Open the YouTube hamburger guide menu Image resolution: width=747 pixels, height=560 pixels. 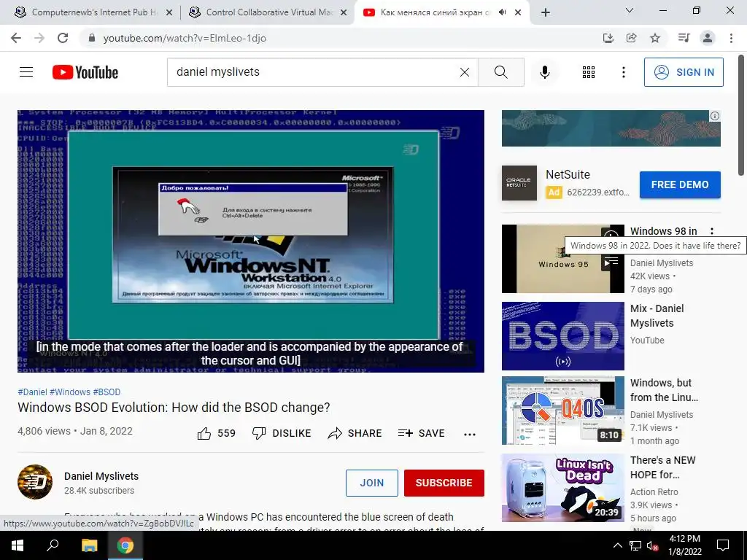(26, 72)
